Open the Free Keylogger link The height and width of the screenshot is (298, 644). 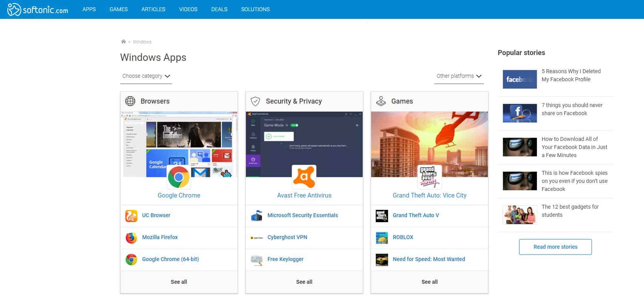(x=285, y=259)
